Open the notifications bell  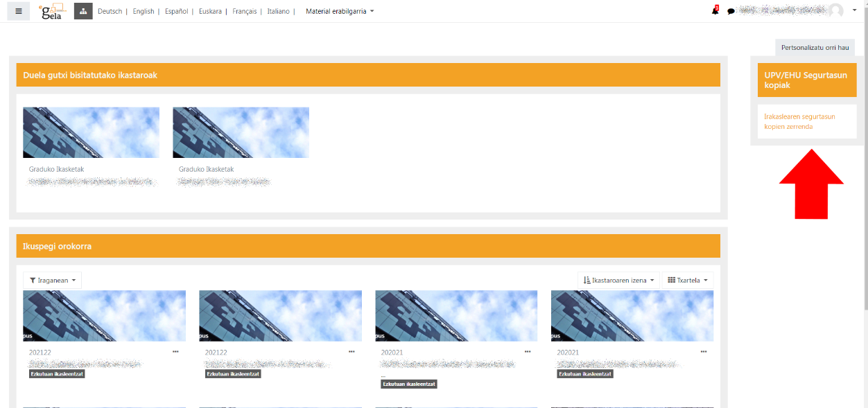(715, 11)
